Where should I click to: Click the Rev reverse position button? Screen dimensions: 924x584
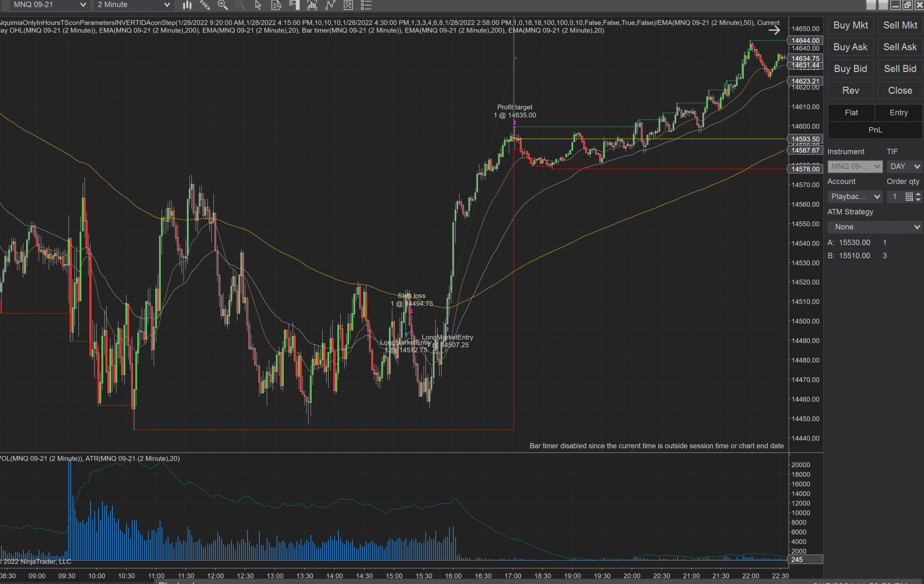(x=850, y=91)
